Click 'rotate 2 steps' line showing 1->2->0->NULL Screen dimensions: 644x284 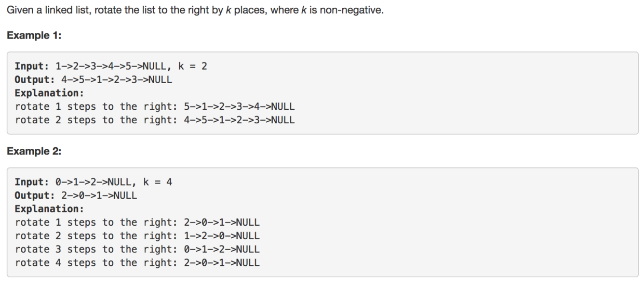pyautogui.click(x=137, y=236)
